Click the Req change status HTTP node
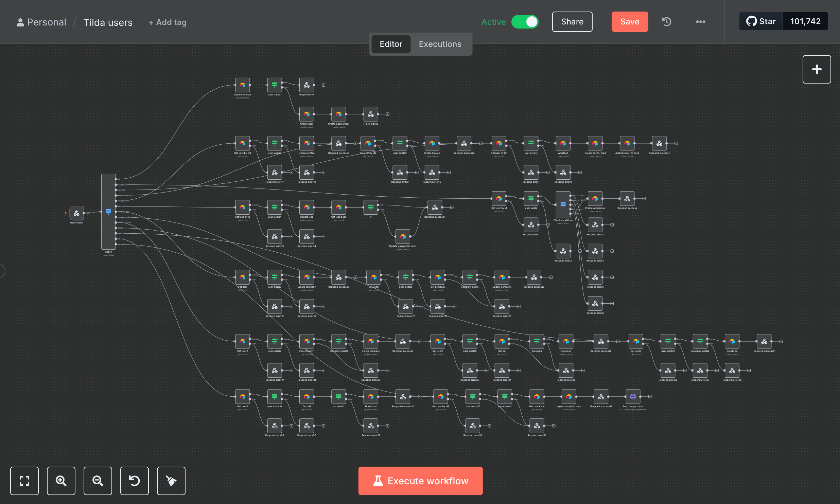Image resolution: width=840 pixels, height=504 pixels. point(633,397)
